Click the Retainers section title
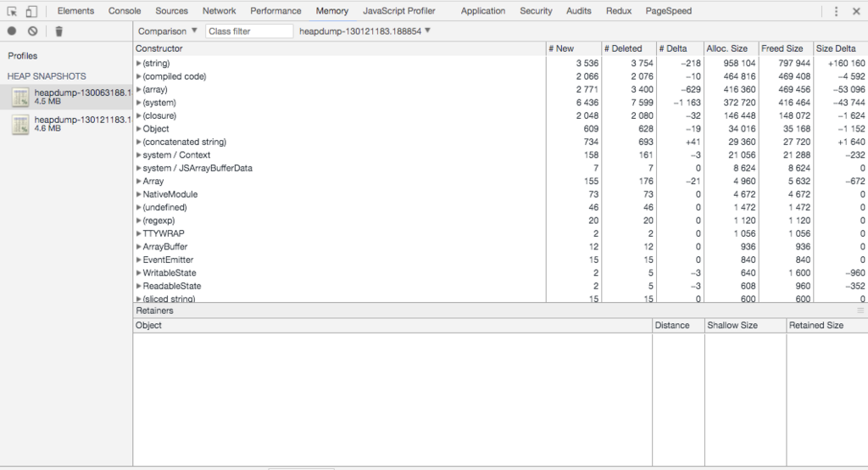 point(154,311)
